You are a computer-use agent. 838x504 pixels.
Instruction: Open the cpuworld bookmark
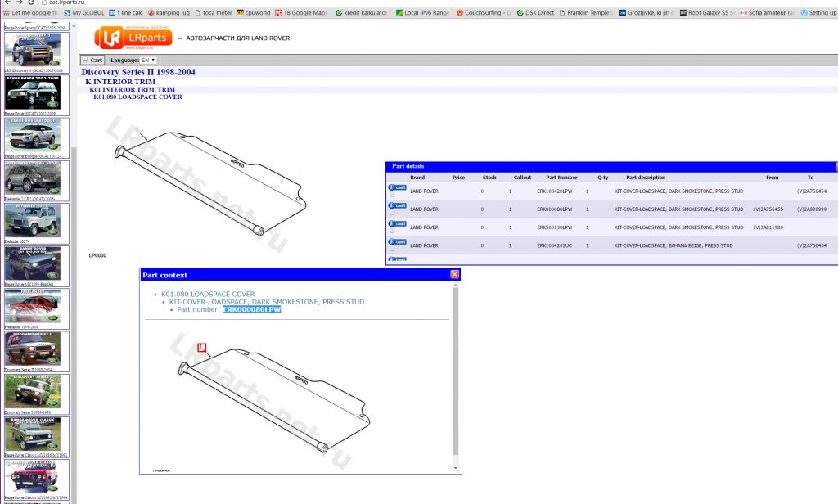click(254, 13)
